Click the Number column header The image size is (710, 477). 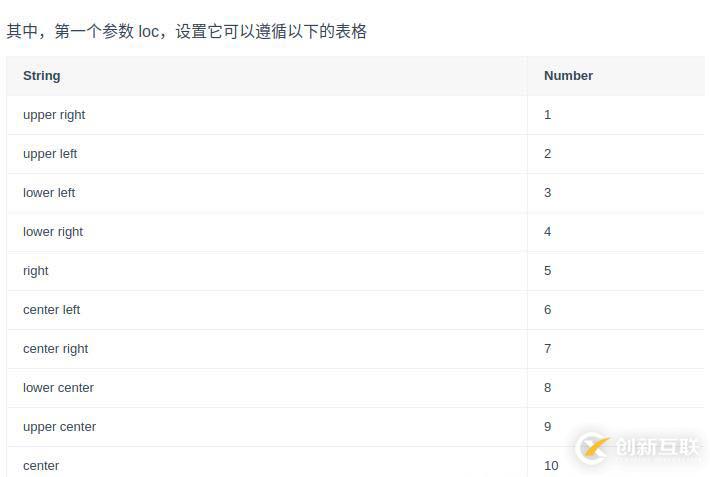(568, 76)
